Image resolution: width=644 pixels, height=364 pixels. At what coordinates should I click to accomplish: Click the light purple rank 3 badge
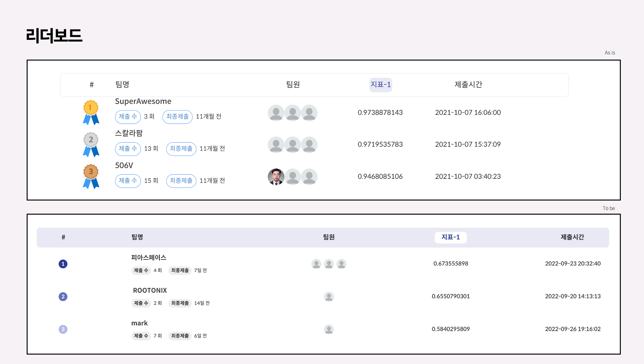pyautogui.click(x=63, y=329)
